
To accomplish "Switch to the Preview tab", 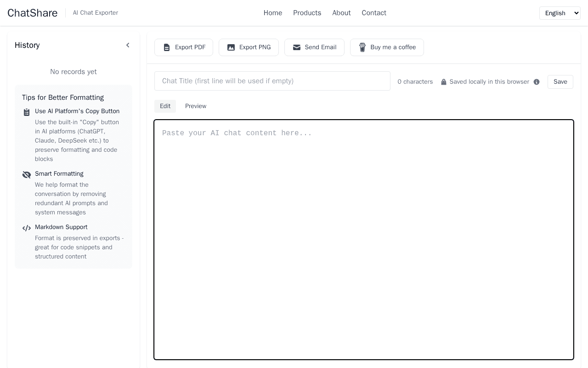I will click(196, 106).
